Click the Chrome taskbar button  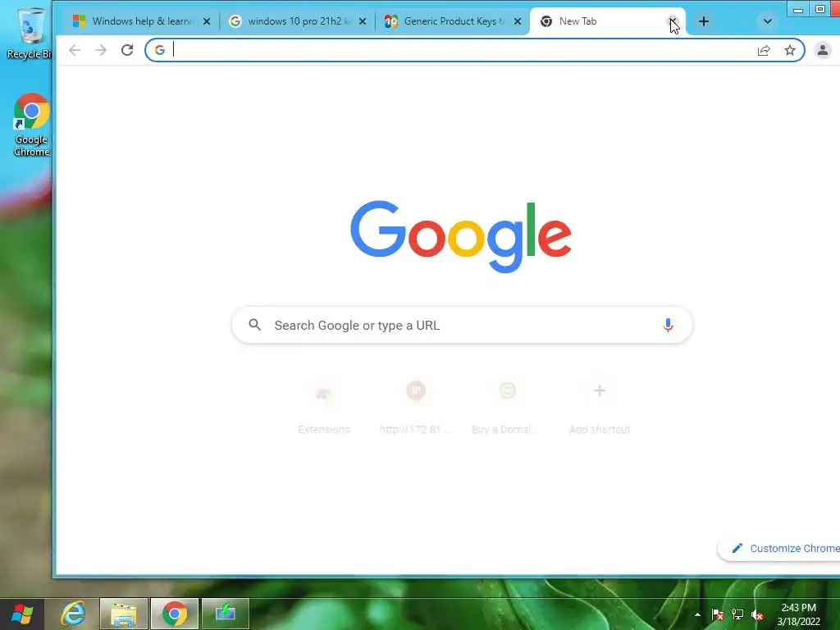(x=175, y=614)
